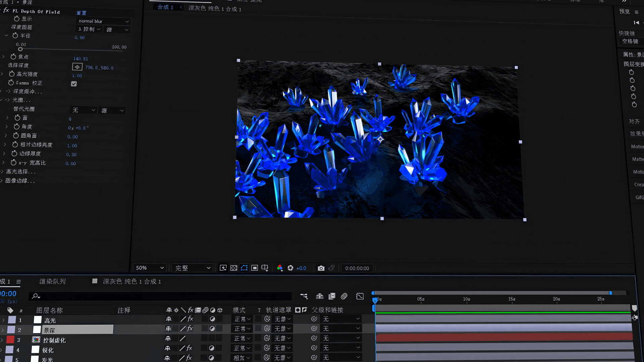Click the 选择深度 crosshair point button
Viewport: 644px width, 362px height.
pos(77,67)
